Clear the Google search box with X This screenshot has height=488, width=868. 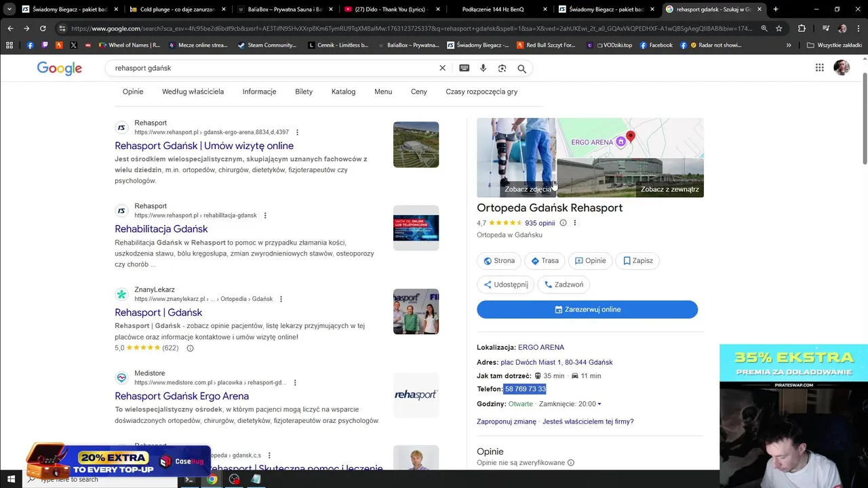pos(442,68)
